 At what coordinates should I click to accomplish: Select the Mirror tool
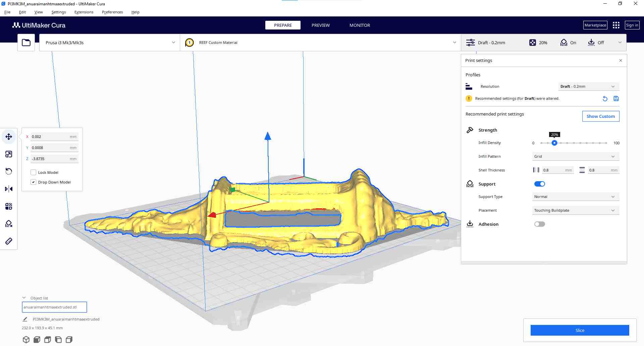[9, 189]
